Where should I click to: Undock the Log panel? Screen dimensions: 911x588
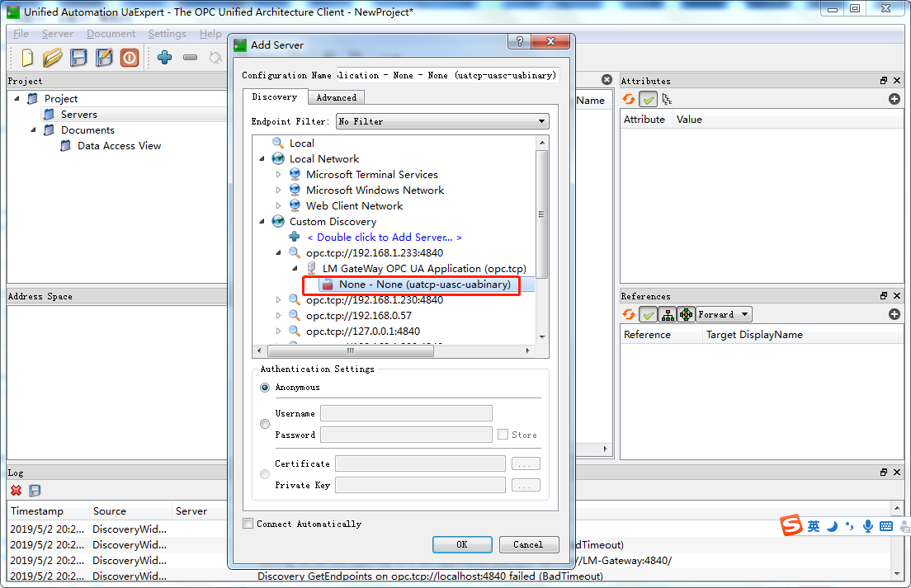click(x=884, y=472)
